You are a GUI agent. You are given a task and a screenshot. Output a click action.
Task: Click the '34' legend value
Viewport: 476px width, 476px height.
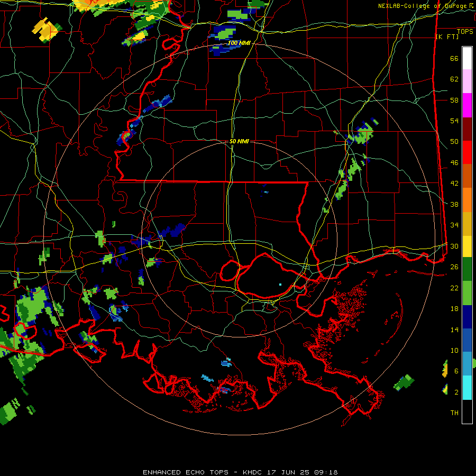454,225
